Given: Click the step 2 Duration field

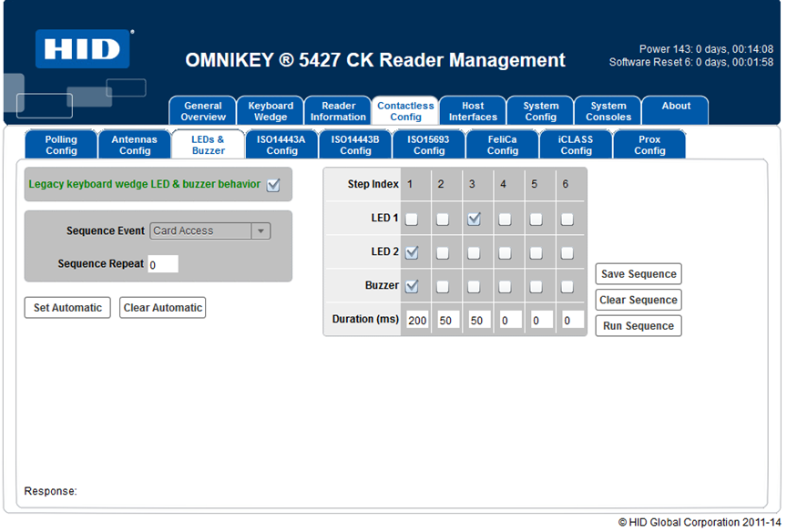Looking at the screenshot, I should [448, 320].
